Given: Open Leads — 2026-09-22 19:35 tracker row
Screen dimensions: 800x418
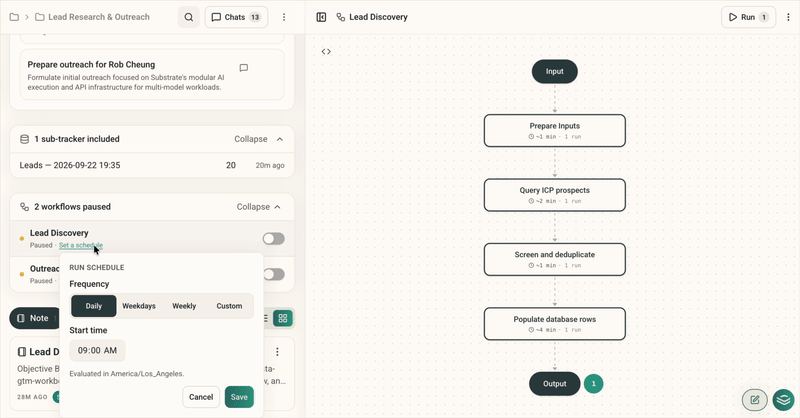Looking at the screenshot, I should 152,165.
